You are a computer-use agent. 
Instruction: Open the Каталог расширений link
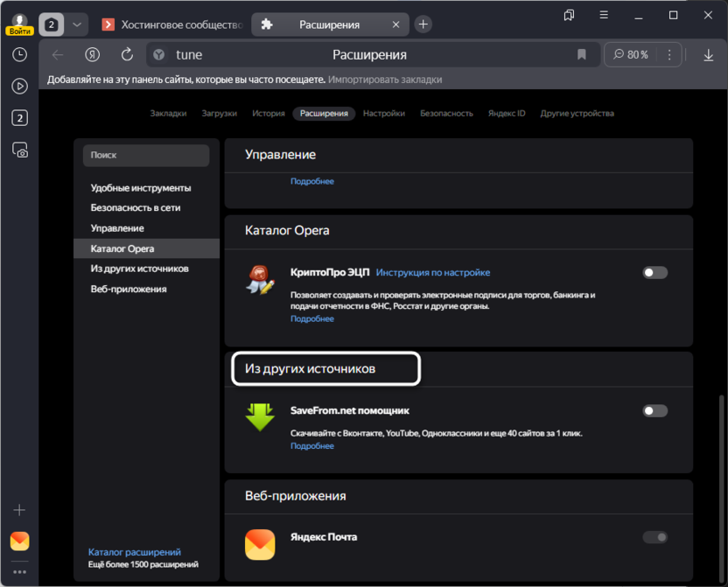click(135, 552)
